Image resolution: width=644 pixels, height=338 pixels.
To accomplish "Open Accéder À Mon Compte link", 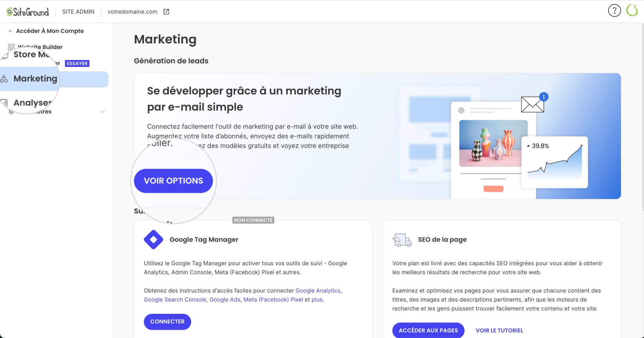I will click(50, 31).
